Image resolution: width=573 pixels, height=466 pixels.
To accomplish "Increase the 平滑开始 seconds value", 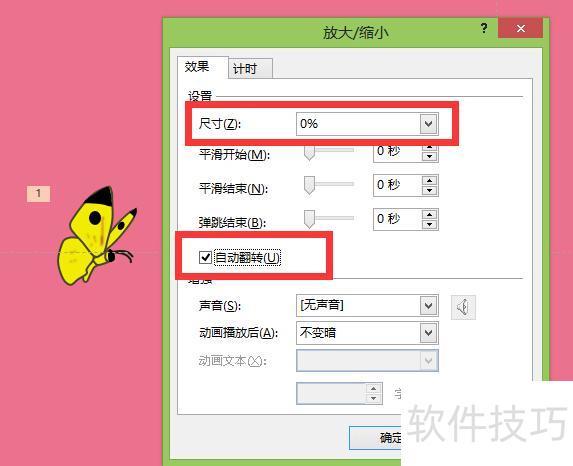I will [x=429, y=148].
